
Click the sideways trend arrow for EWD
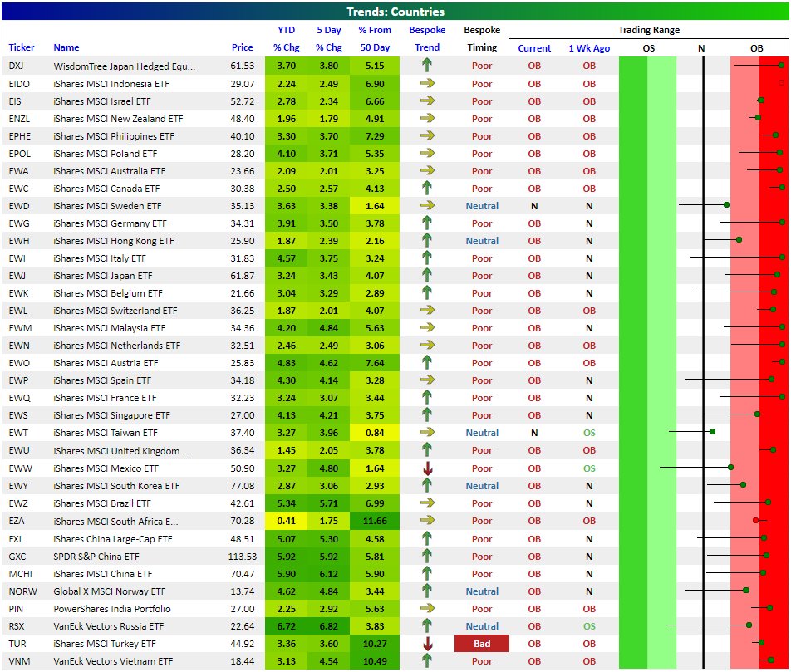coord(427,205)
